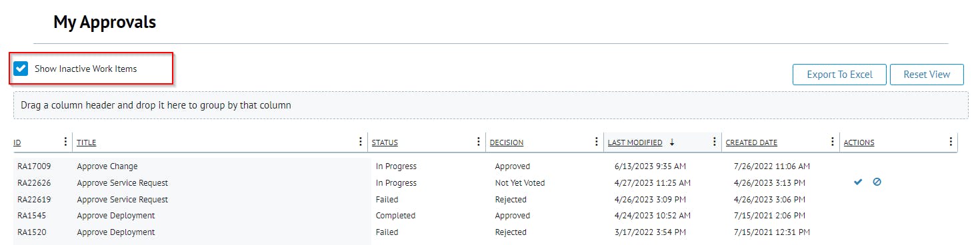Click the Reset View button

point(927,75)
